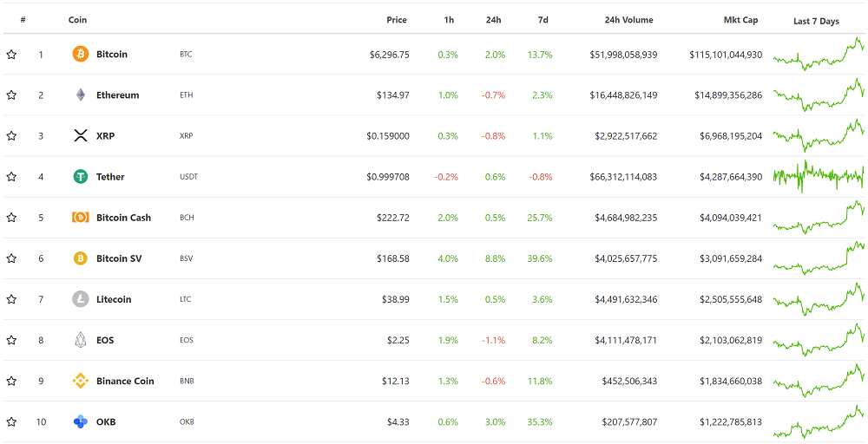This screenshot has width=868, height=444.
Task: Click OKB's 35.3% weekly change
Action: pyautogui.click(x=540, y=421)
